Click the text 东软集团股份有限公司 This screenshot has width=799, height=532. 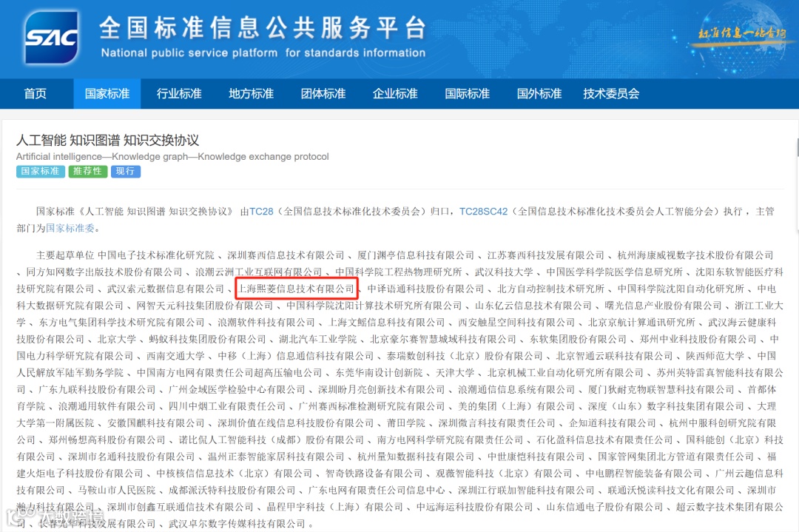[578, 340]
